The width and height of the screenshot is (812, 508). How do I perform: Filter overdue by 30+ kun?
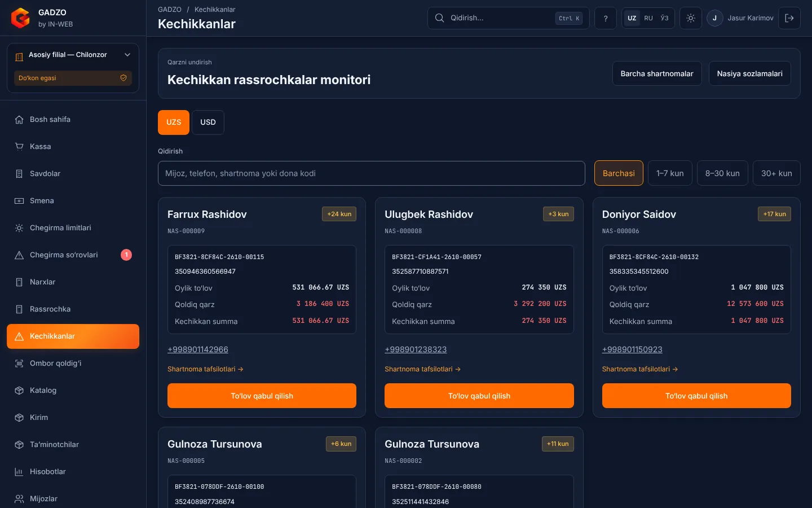tap(776, 173)
